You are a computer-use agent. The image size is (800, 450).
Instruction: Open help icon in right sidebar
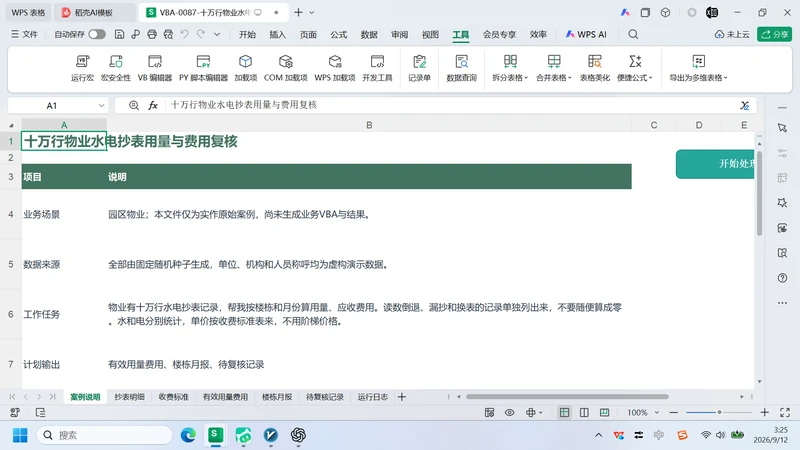(x=782, y=278)
